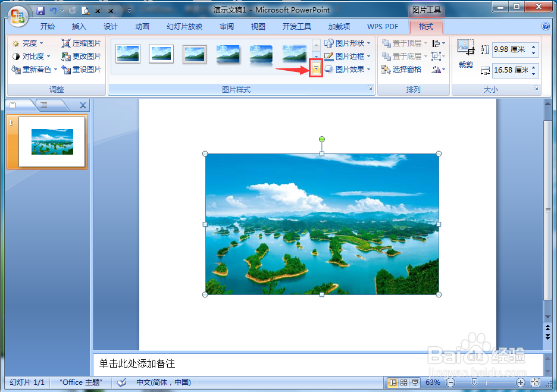Select slide 1 thumbnail
This screenshot has height=392, width=557.
click(x=52, y=142)
